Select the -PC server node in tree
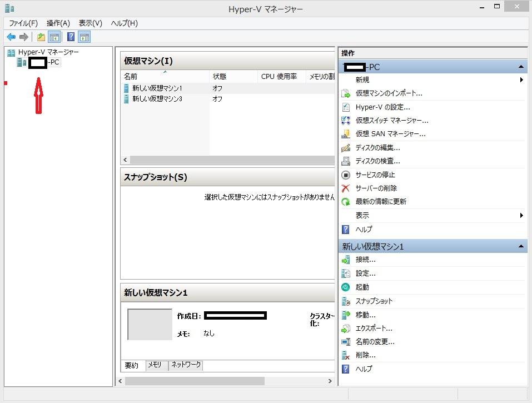 [x=44, y=62]
